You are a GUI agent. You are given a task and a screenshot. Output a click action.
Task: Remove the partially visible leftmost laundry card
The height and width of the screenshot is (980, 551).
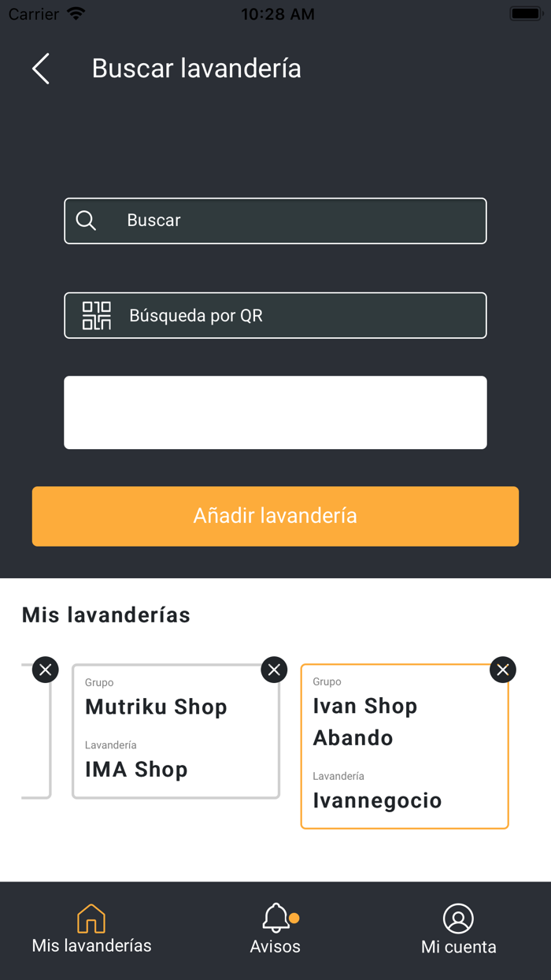coord(45,669)
